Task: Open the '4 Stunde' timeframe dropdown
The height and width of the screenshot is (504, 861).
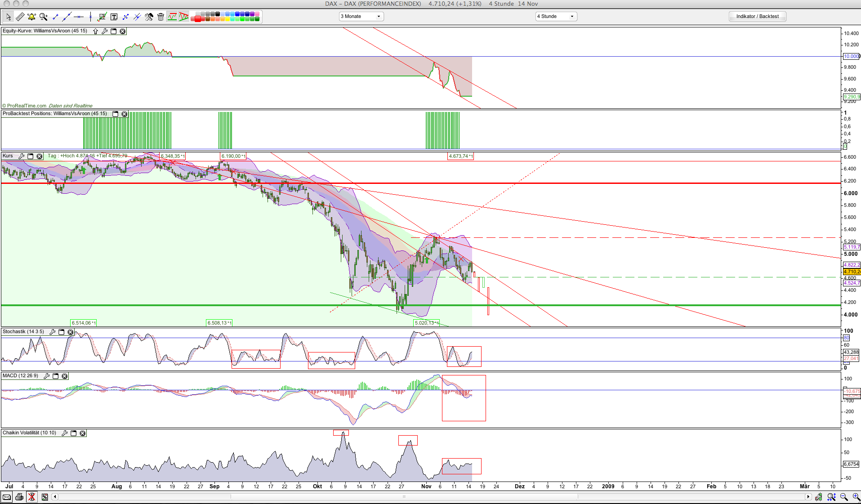Action: click(556, 17)
